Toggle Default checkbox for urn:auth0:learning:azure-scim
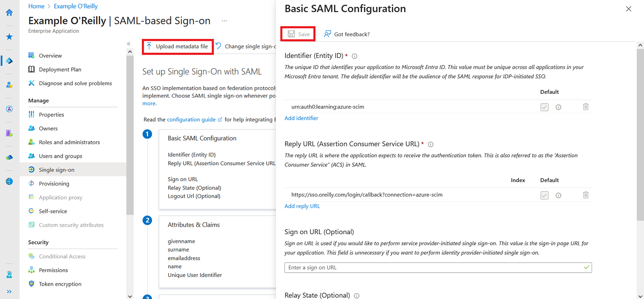The width and height of the screenshot is (644, 299). [x=544, y=107]
